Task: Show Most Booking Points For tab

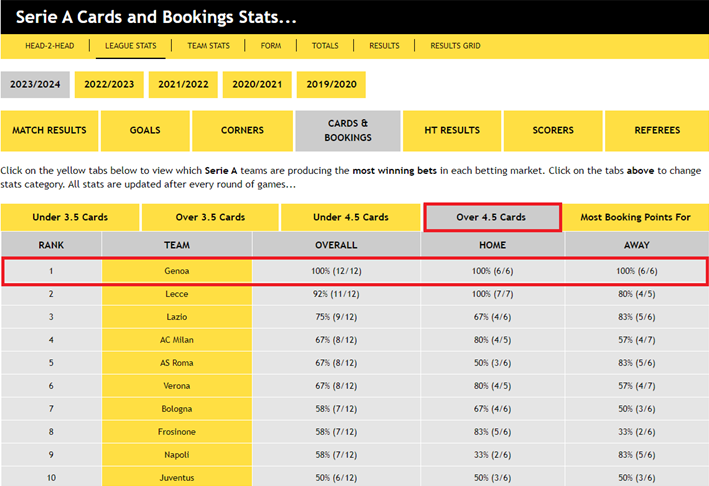Action: (635, 217)
